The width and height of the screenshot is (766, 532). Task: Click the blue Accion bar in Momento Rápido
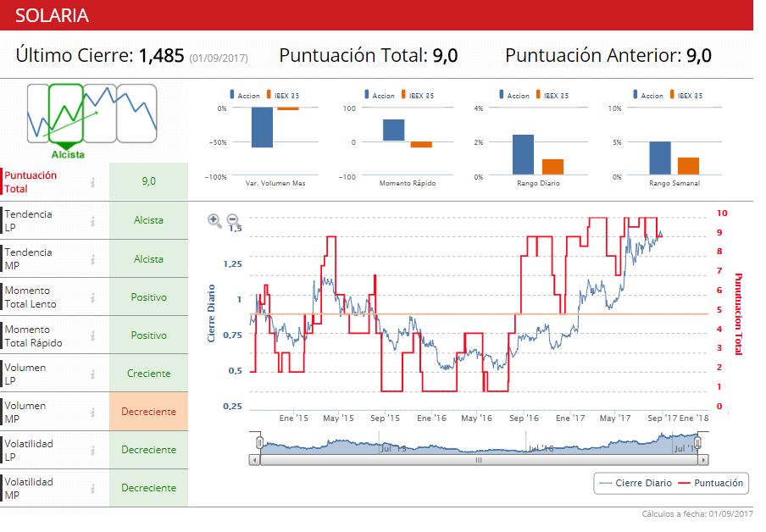point(394,130)
